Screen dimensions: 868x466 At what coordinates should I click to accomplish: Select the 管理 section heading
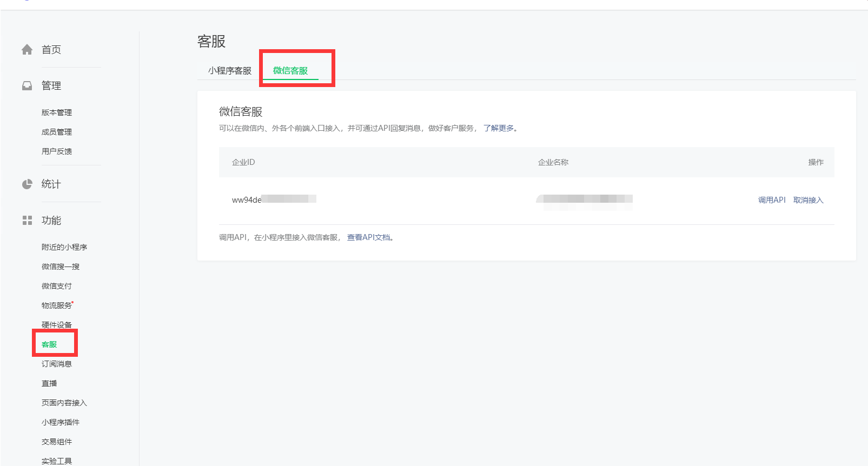point(51,86)
